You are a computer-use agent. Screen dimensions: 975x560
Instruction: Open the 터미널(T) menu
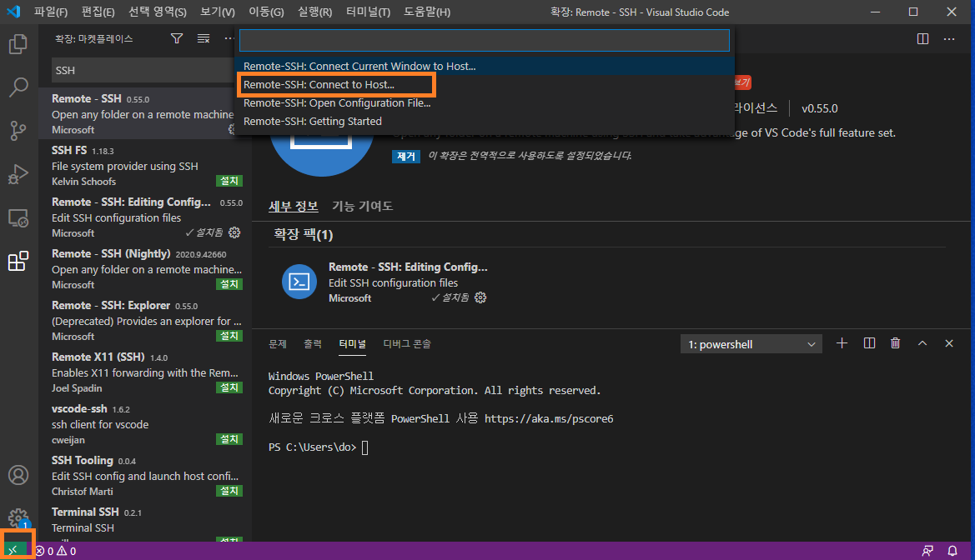(x=368, y=12)
